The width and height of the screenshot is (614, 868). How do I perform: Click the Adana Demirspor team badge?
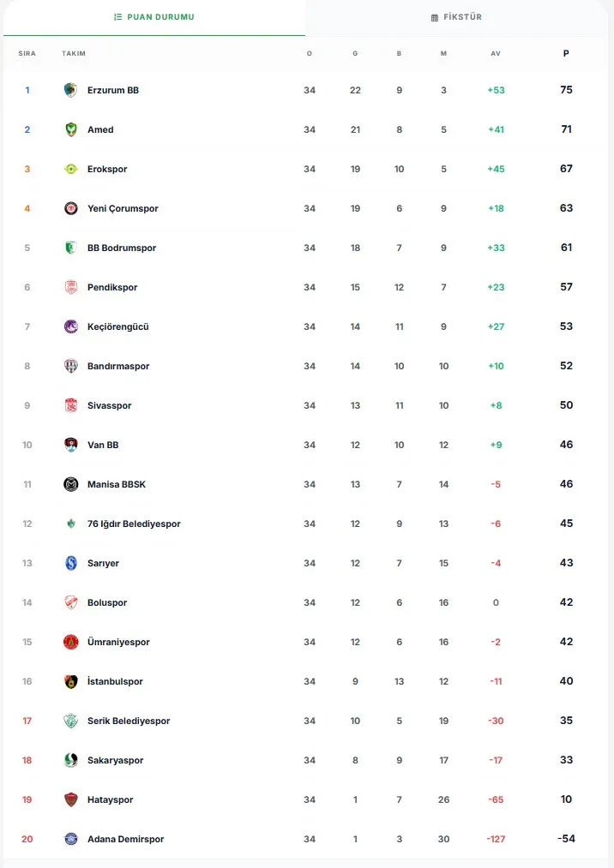(x=70, y=839)
